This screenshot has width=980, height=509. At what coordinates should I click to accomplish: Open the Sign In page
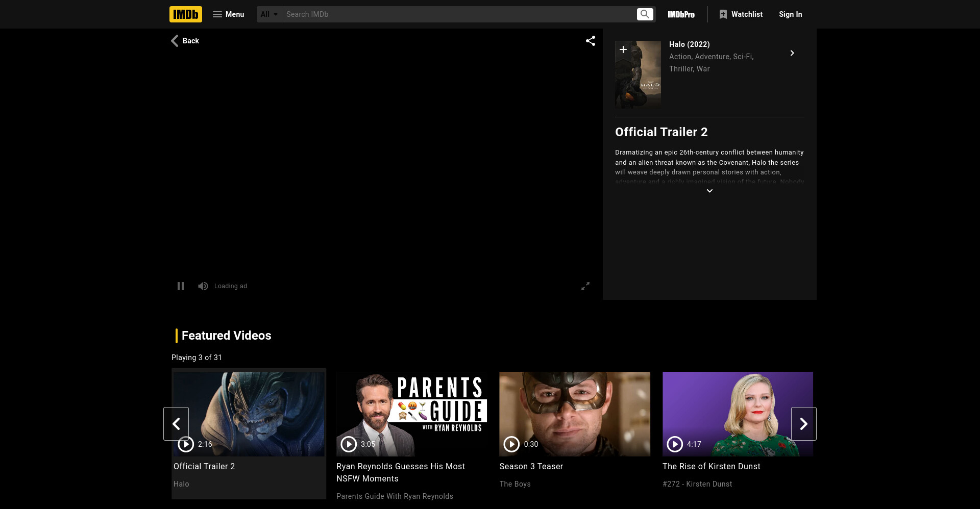tap(790, 14)
